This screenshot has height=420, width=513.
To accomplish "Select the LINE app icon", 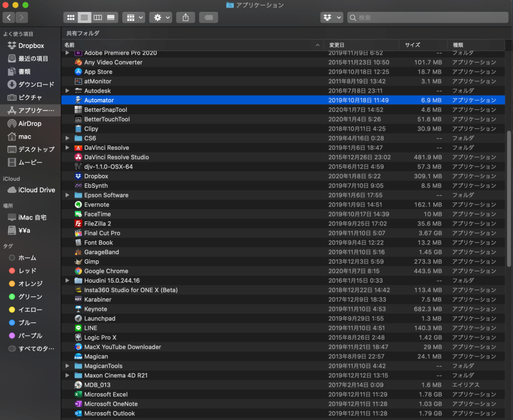I will (x=78, y=328).
